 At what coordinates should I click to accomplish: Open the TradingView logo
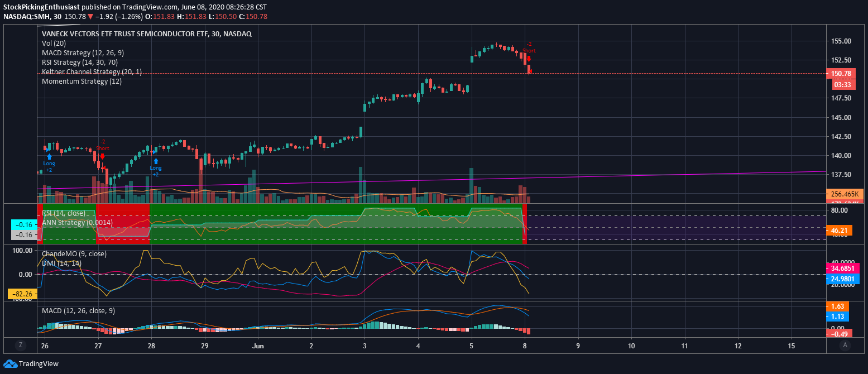31,364
